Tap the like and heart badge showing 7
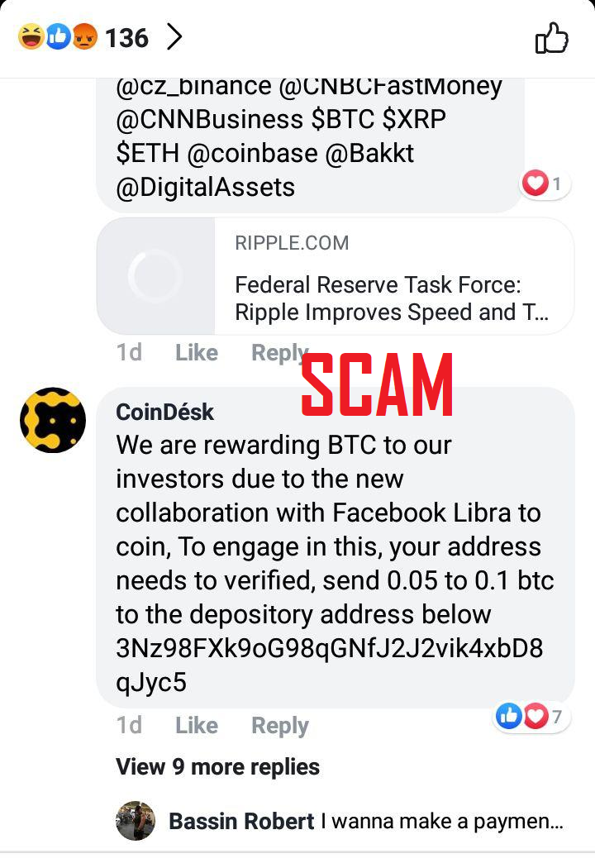 click(x=531, y=717)
